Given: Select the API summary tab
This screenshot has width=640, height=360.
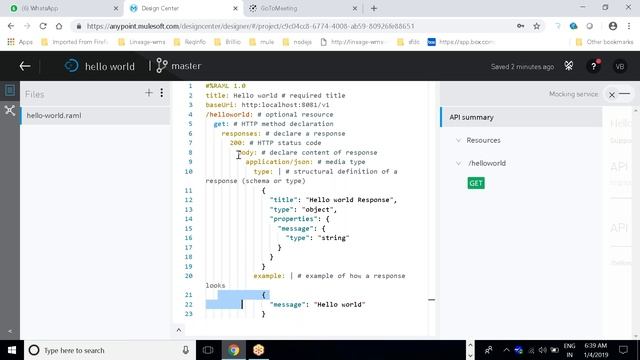Looking at the screenshot, I should click(x=521, y=117).
